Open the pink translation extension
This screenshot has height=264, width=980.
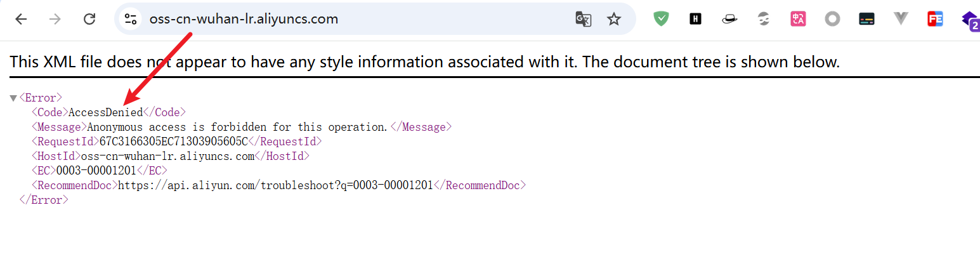(798, 19)
